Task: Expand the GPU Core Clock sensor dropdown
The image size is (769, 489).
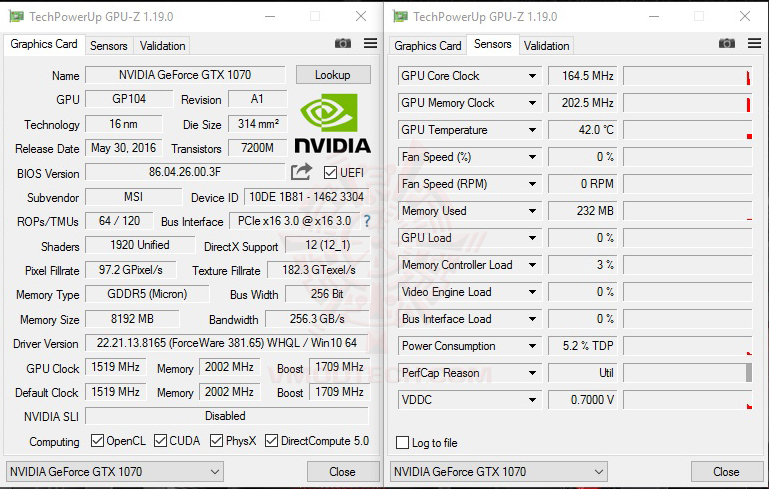Action: coord(533,76)
